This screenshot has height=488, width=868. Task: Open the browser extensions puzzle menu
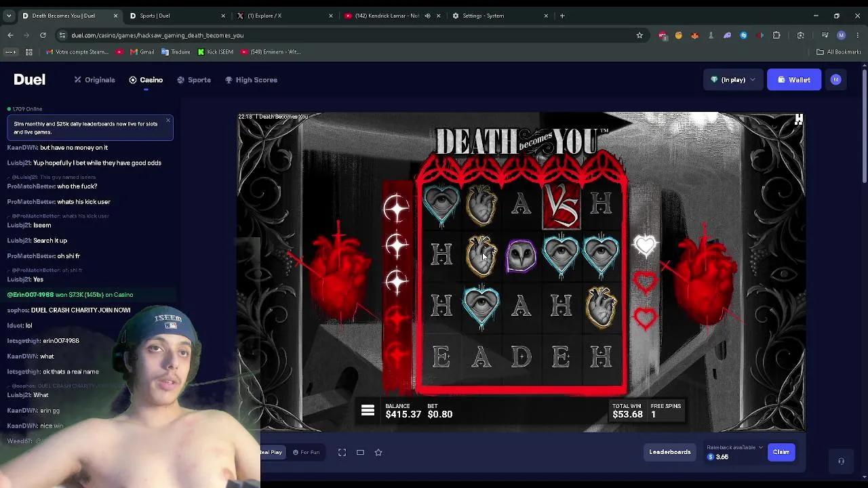776,35
